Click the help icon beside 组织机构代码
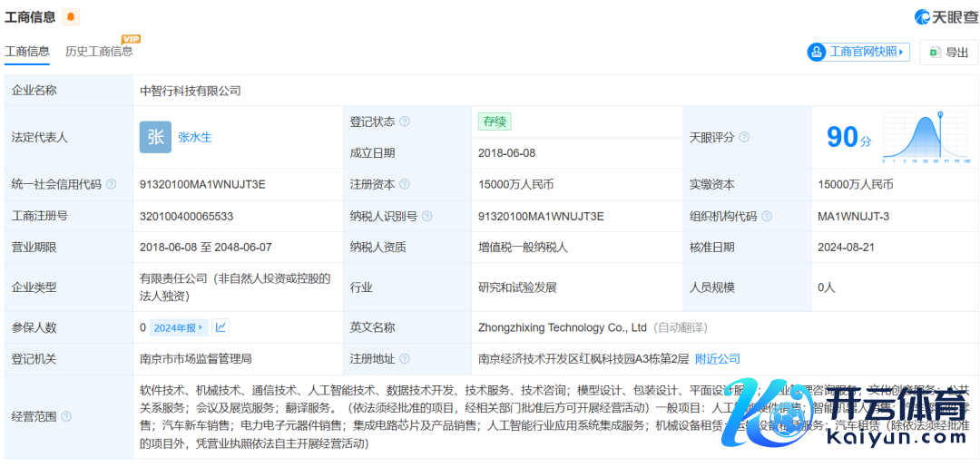 coord(766,216)
